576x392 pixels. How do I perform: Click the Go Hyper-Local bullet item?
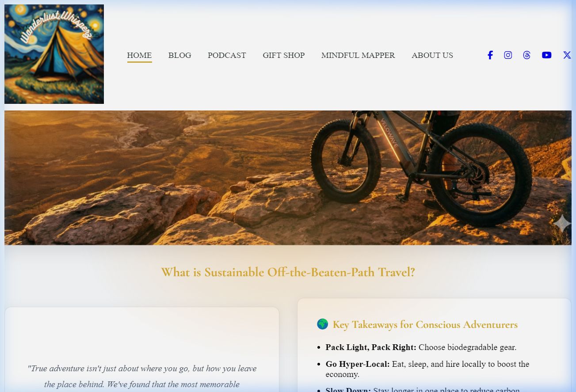coord(427,369)
